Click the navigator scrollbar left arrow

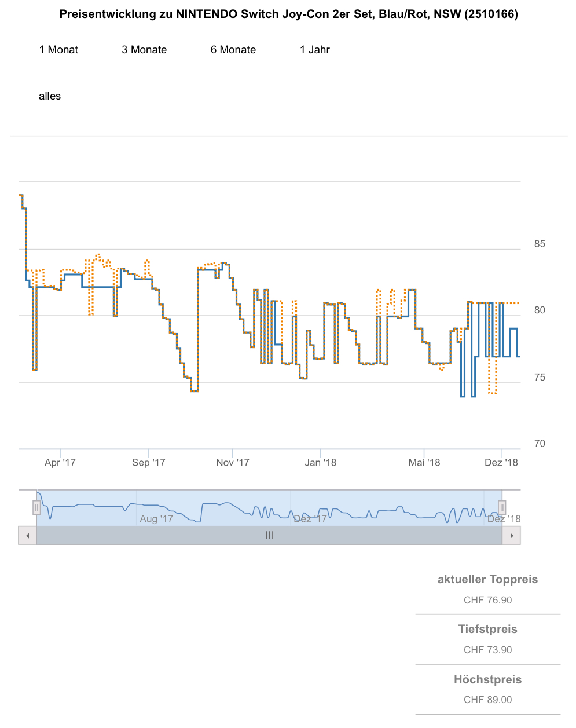27,536
